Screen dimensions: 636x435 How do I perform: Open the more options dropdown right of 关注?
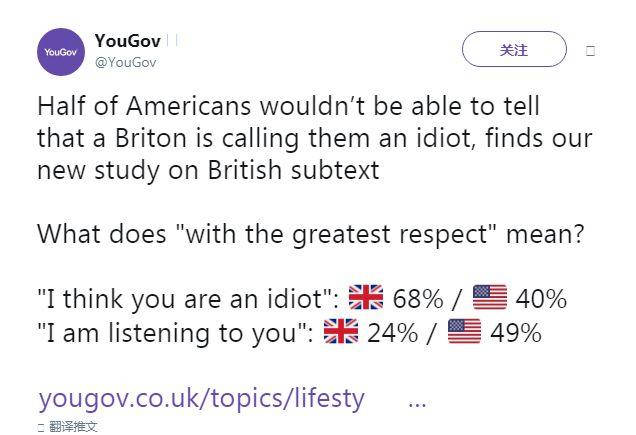(590, 50)
